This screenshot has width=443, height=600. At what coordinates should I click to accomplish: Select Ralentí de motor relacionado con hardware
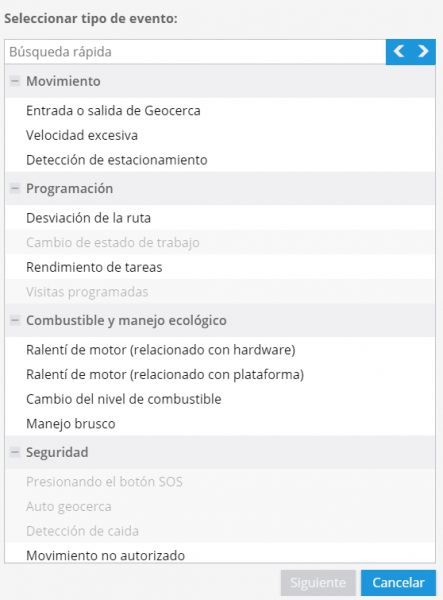coord(220,350)
